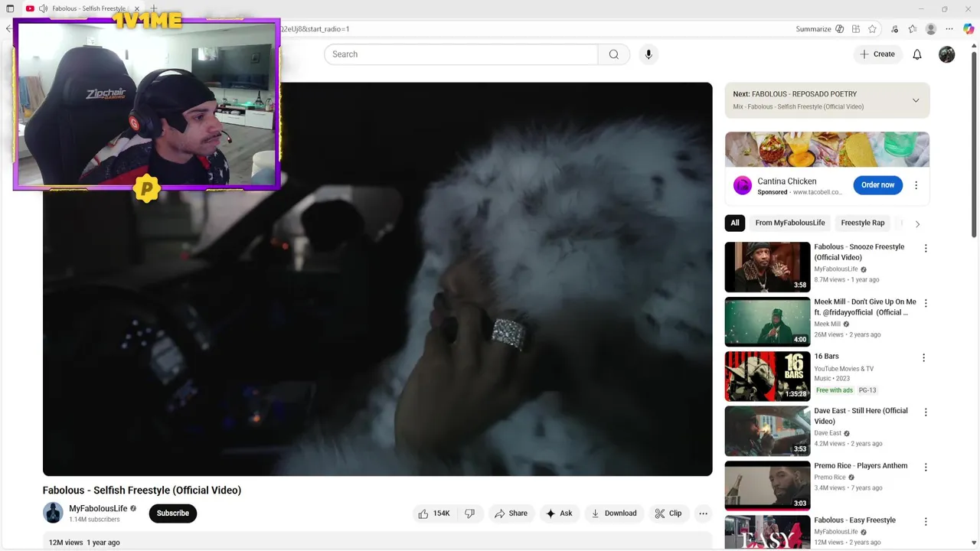Open the Premo Rice Players Anthem thumbnail
Screen dimensions: 980x551
click(767, 485)
